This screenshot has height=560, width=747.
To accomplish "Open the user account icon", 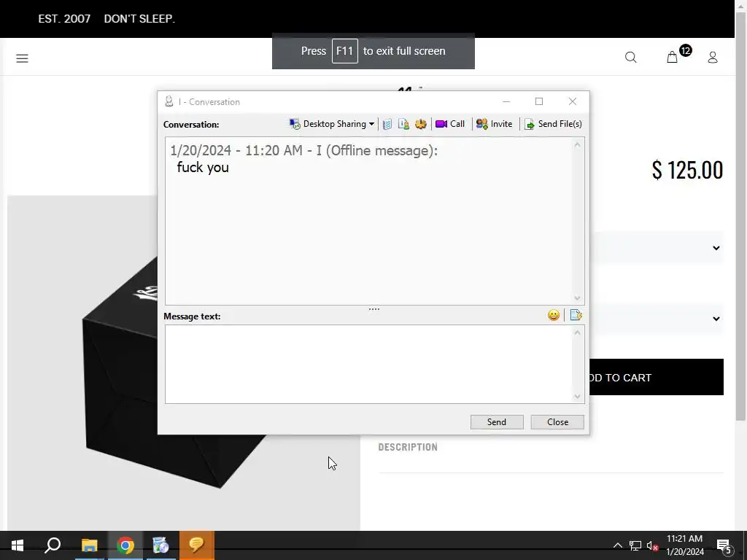I will (713, 58).
